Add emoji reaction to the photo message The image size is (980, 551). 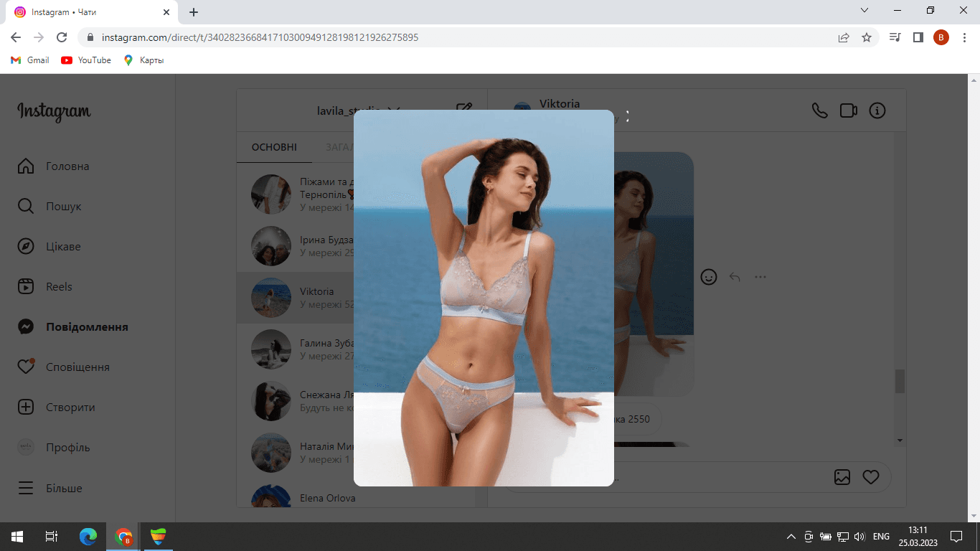click(x=709, y=277)
